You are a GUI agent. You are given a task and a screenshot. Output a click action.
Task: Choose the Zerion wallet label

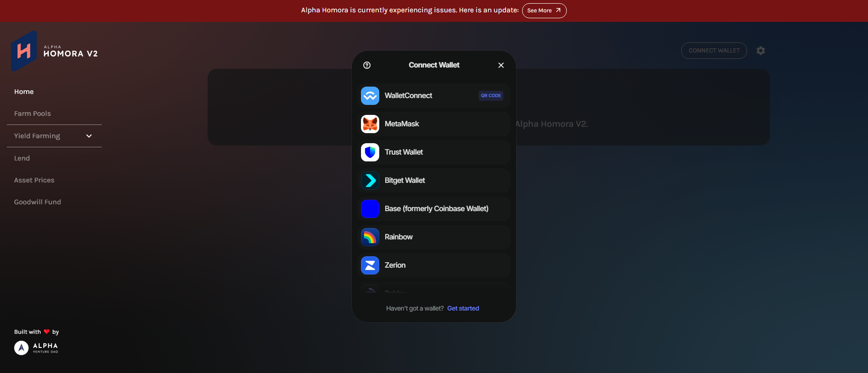(395, 265)
